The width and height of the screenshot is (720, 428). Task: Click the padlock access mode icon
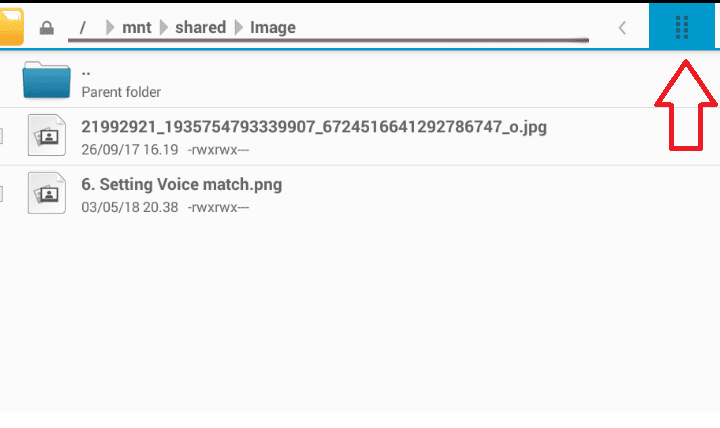[46, 28]
